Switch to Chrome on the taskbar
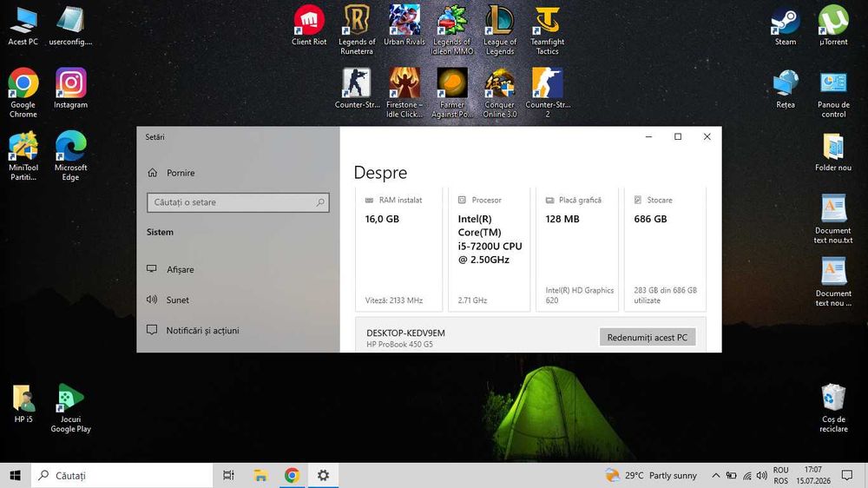Viewport: 868px width, 488px height. click(292, 475)
